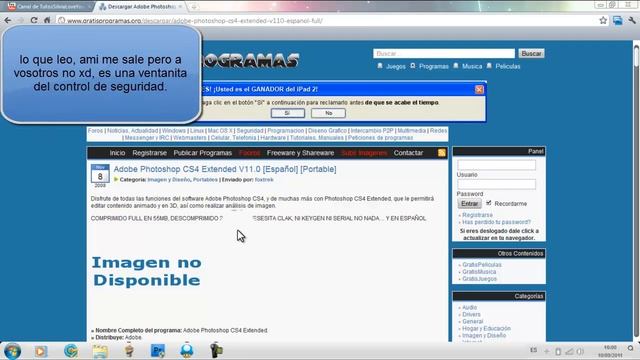Open the Foros link in the top link row

(x=95, y=131)
